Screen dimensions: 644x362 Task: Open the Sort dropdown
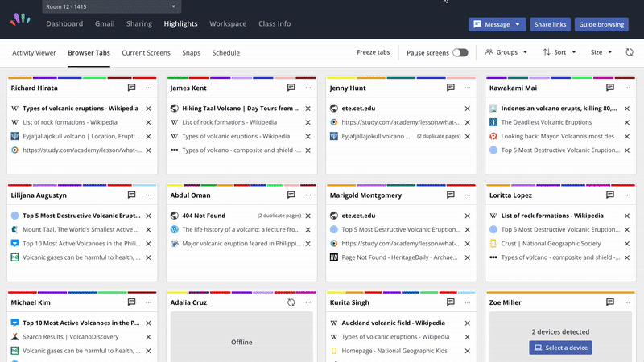559,52
